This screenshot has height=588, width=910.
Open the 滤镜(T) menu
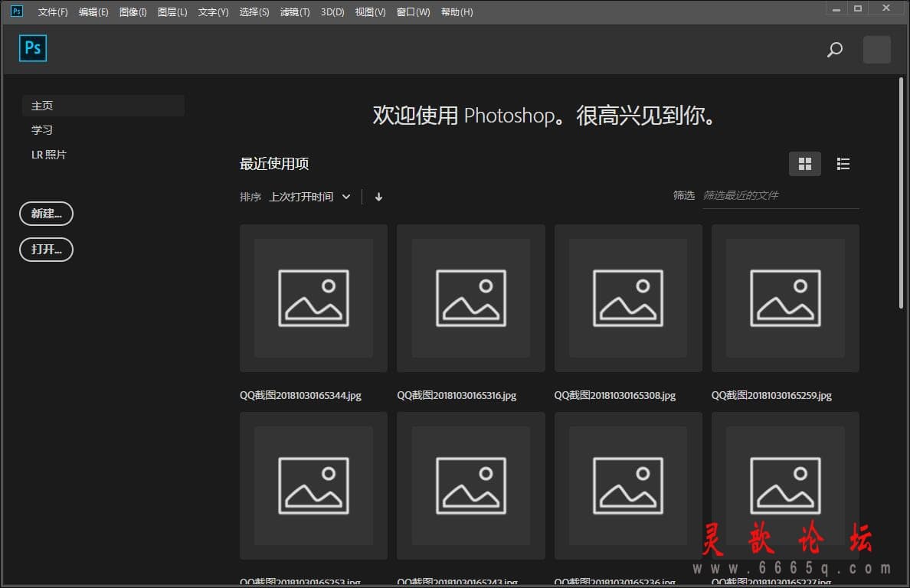295,11
